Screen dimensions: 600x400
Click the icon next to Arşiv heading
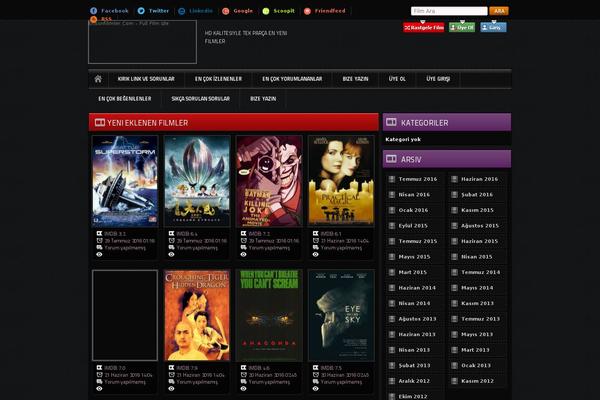coord(391,159)
